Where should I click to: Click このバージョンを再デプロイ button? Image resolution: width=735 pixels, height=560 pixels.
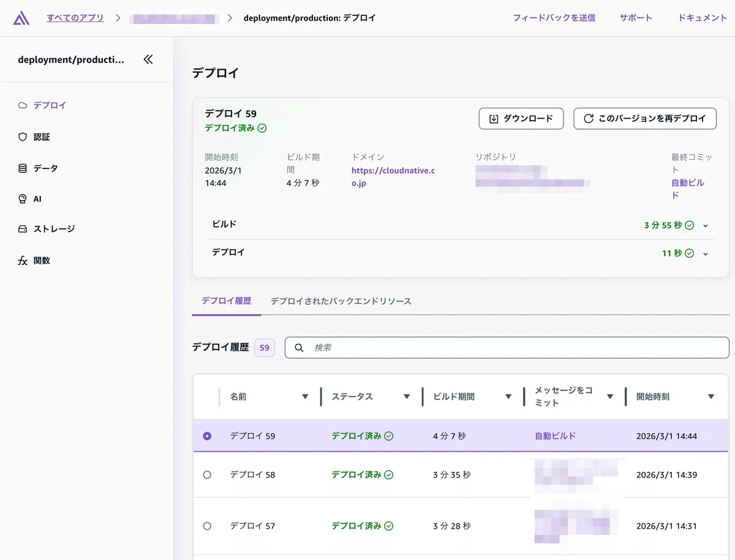[x=644, y=119]
